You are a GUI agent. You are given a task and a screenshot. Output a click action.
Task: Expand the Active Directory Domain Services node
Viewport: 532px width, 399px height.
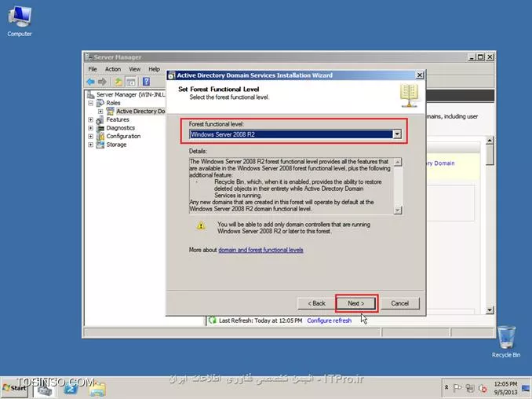[x=100, y=111]
